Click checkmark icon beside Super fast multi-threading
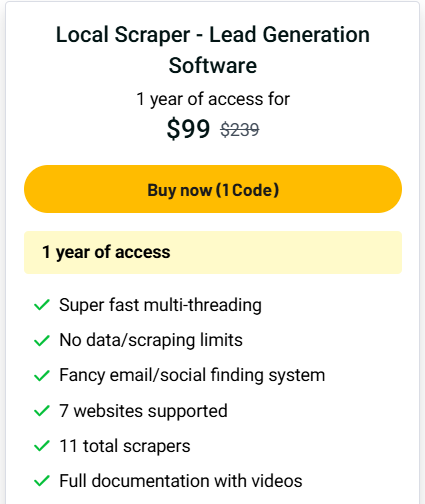 click(42, 305)
